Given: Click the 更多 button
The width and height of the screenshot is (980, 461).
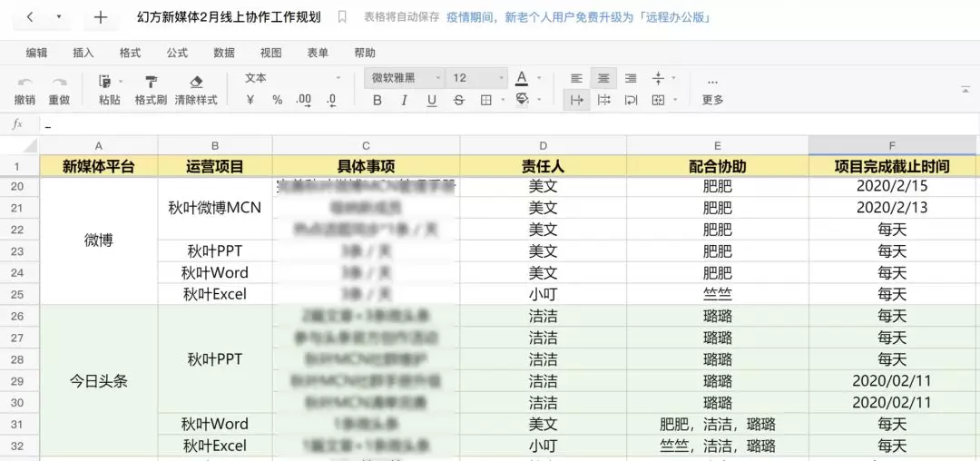Looking at the screenshot, I should click(712, 91).
